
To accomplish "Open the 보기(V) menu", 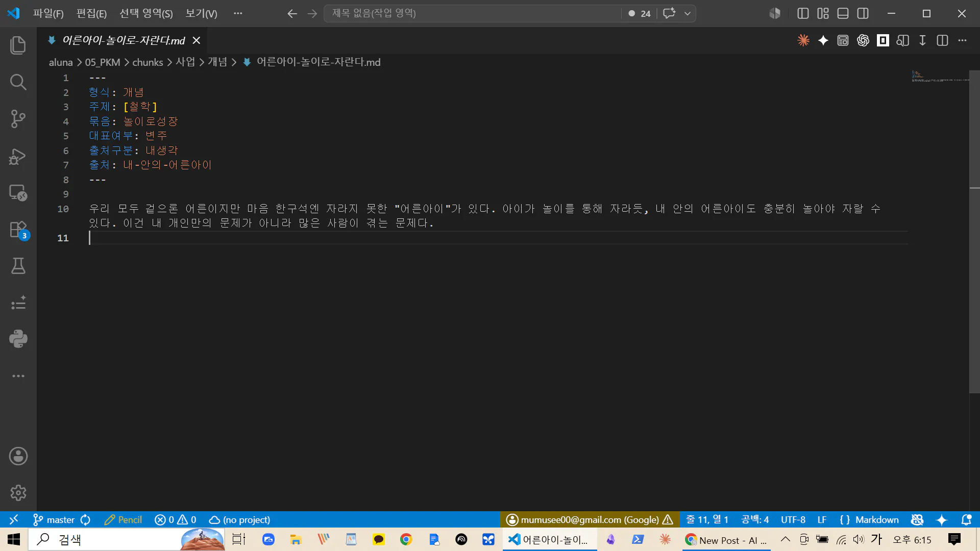I will coord(201,13).
